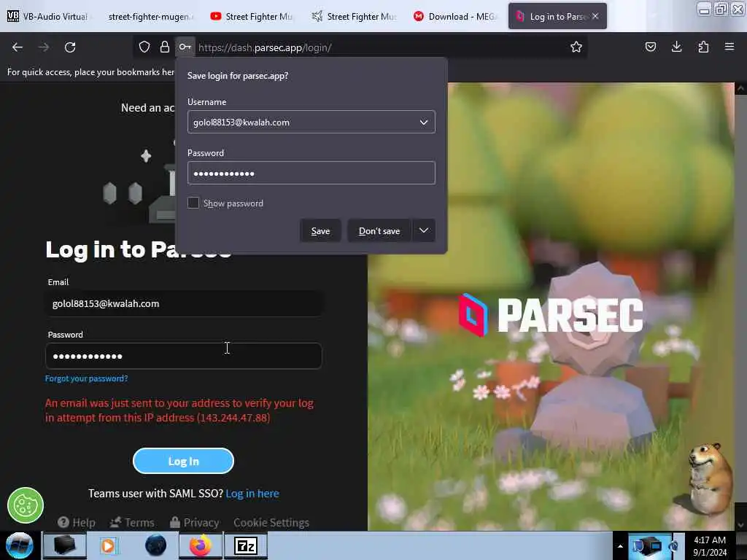
Task: Go back to the previous page
Action: click(18, 47)
